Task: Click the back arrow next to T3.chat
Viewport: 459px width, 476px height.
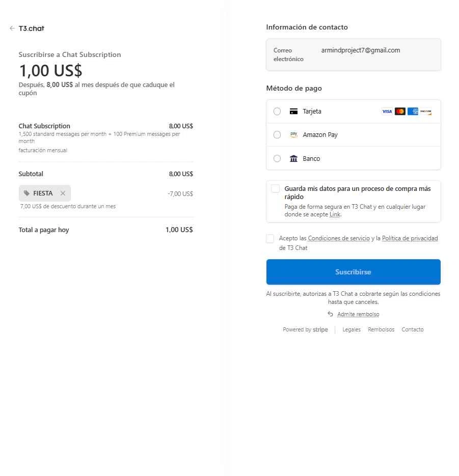Action: [x=12, y=29]
